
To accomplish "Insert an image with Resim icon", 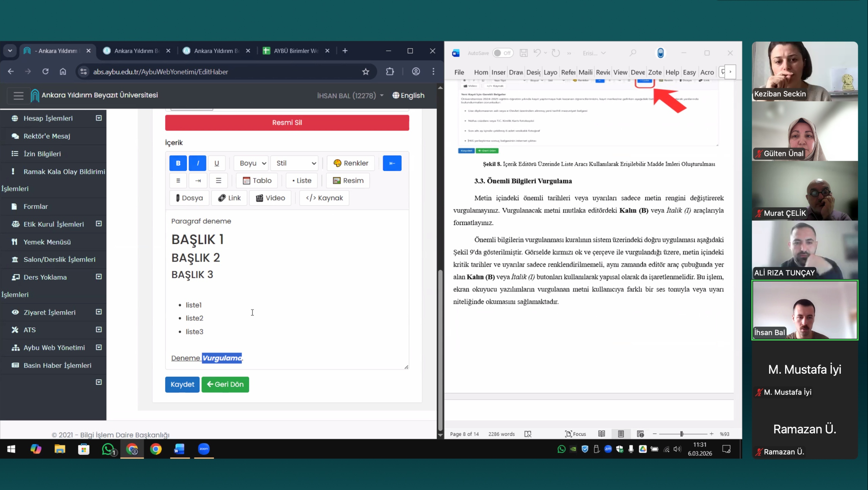I will (x=348, y=180).
